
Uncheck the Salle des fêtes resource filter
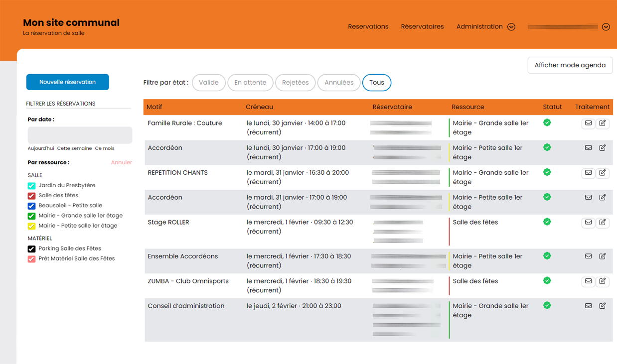pos(31,196)
